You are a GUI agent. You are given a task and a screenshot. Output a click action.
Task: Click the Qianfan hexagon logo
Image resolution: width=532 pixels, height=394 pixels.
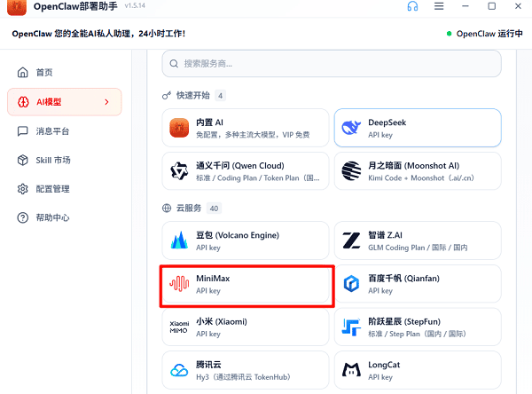point(351,284)
